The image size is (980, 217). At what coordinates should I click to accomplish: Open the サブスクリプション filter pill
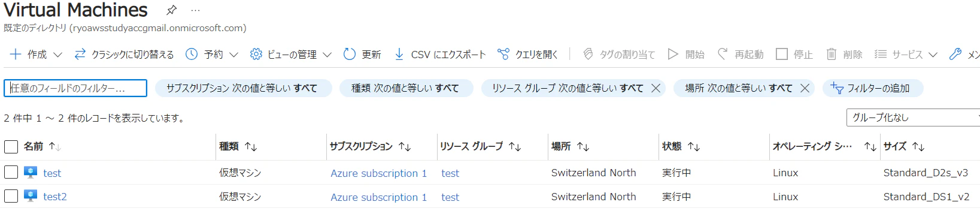(x=243, y=88)
